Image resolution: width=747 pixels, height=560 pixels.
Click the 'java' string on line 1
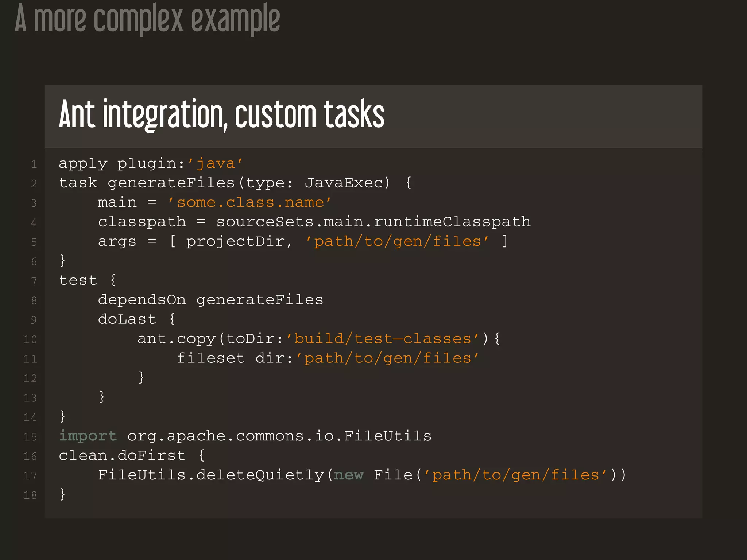tap(215, 163)
